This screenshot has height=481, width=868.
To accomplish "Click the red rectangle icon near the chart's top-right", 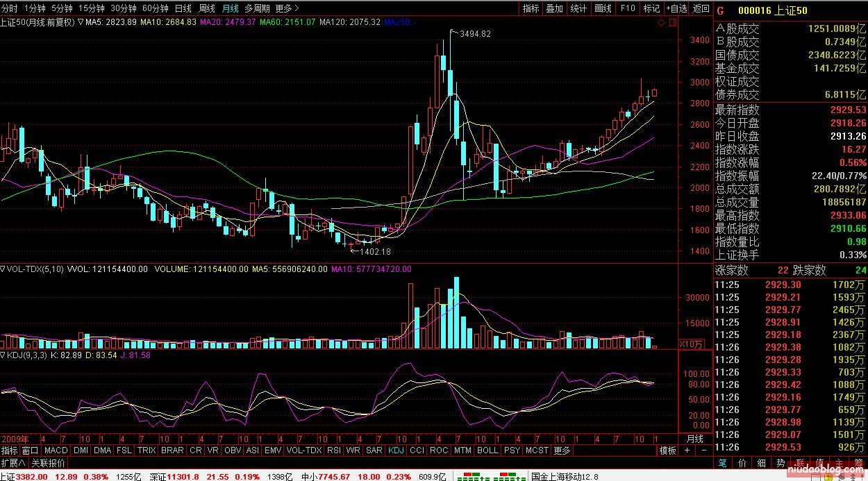I will coord(671,23).
